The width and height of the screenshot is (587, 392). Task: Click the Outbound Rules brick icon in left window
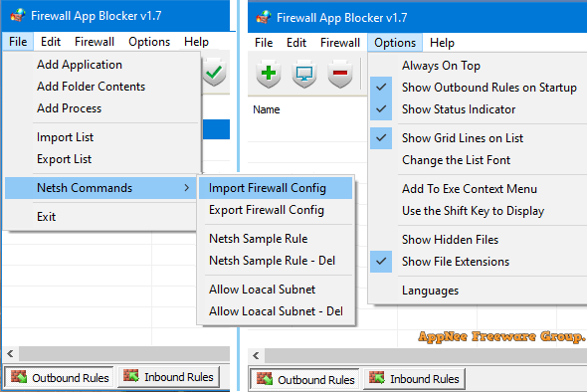coord(19,377)
